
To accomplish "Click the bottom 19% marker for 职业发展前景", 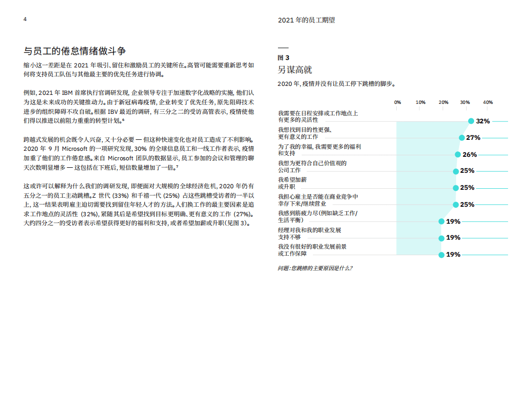I will 441,255.
